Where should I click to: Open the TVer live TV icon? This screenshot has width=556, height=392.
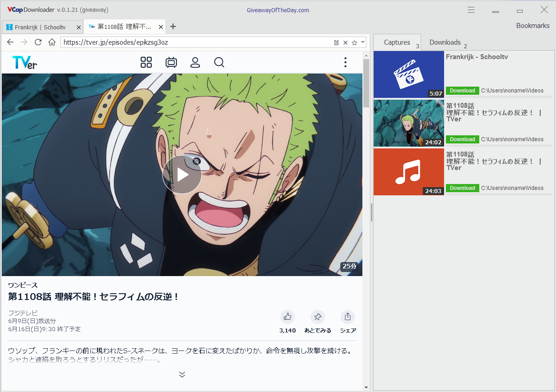pyautogui.click(x=171, y=62)
